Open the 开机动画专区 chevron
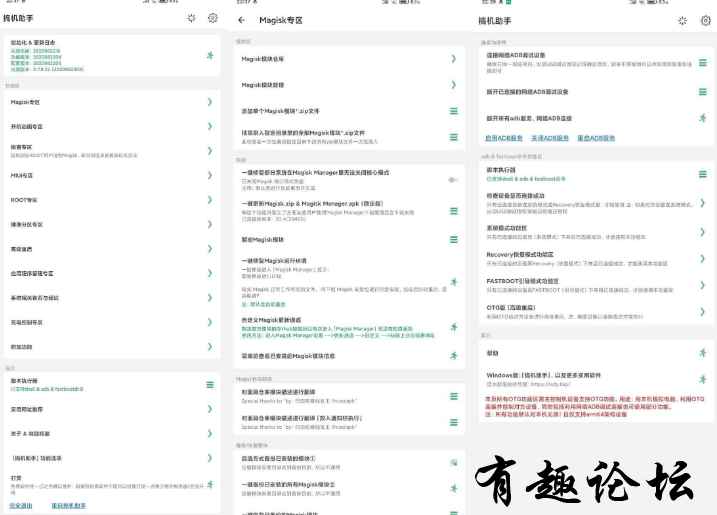Image resolution: width=717 pixels, height=515 pixels. 210,126
